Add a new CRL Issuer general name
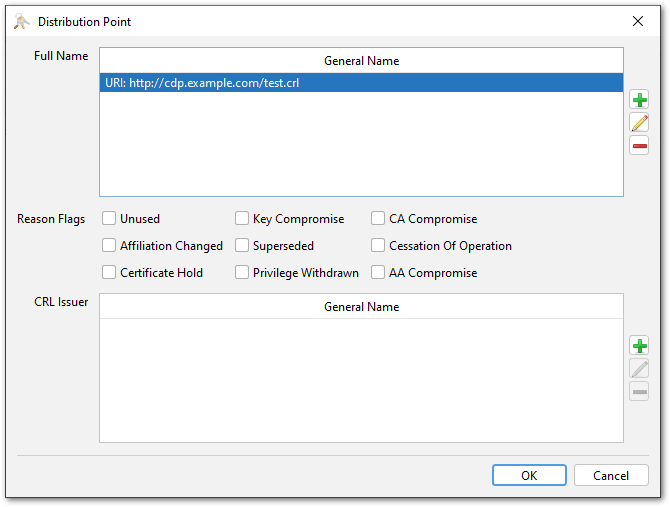 [x=639, y=346]
